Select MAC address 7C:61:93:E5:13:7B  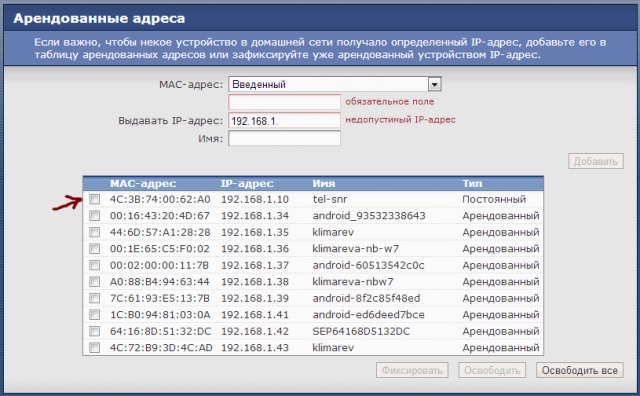pyautogui.click(x=160, y=298)
